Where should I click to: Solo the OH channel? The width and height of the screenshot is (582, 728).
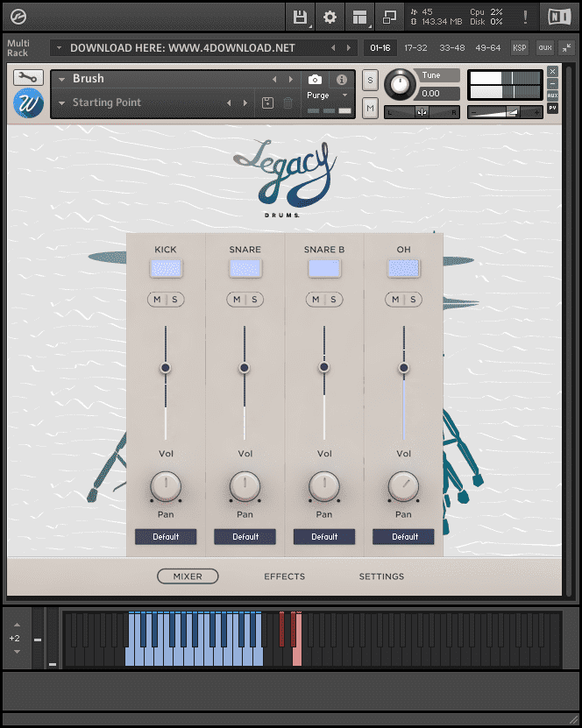pos(413,300)
